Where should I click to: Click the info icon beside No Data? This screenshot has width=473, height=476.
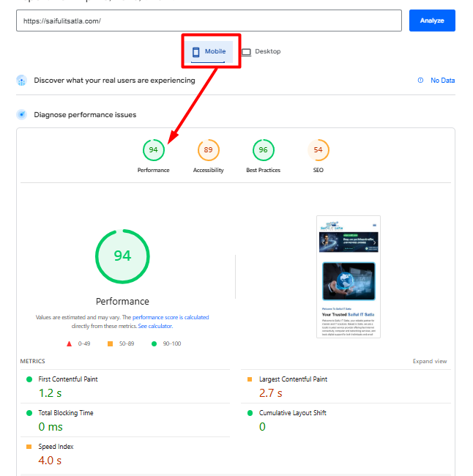coord(420,81)
